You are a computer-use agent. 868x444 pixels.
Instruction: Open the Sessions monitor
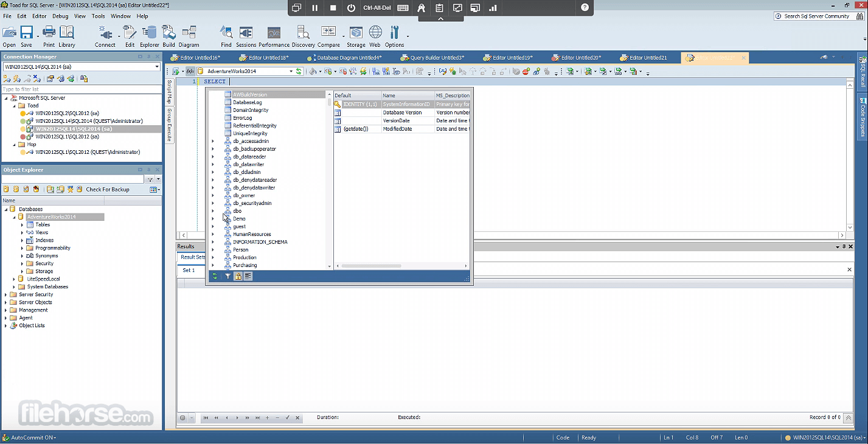click(x=246, y=36)
